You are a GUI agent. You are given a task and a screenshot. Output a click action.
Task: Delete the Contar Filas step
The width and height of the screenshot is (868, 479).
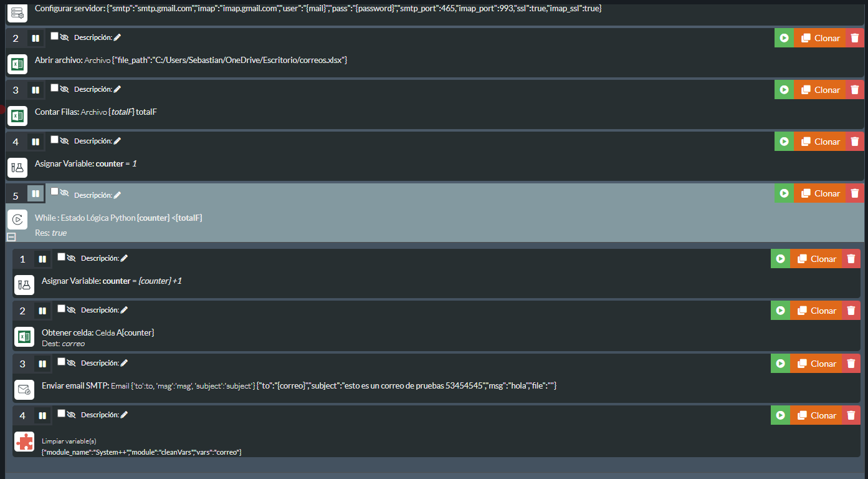point(855,90)
